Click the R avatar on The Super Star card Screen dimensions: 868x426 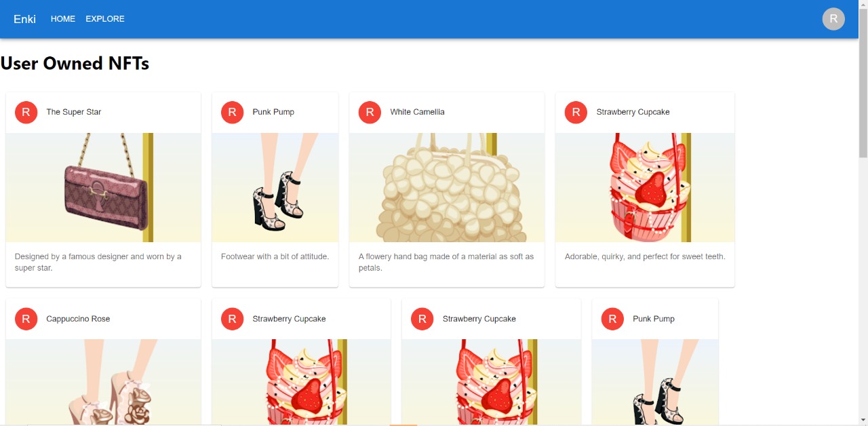pyautogui.click(x=26, y=113)
